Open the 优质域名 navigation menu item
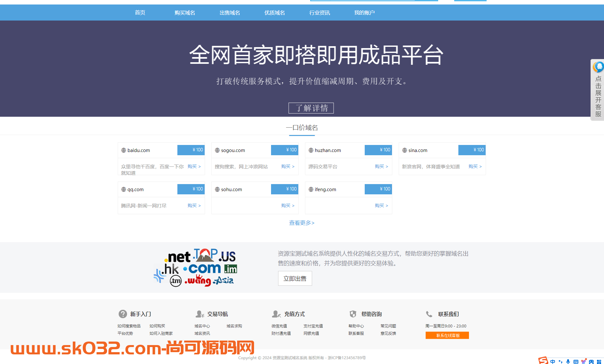604x364 pixels. (x=275, y=13)
